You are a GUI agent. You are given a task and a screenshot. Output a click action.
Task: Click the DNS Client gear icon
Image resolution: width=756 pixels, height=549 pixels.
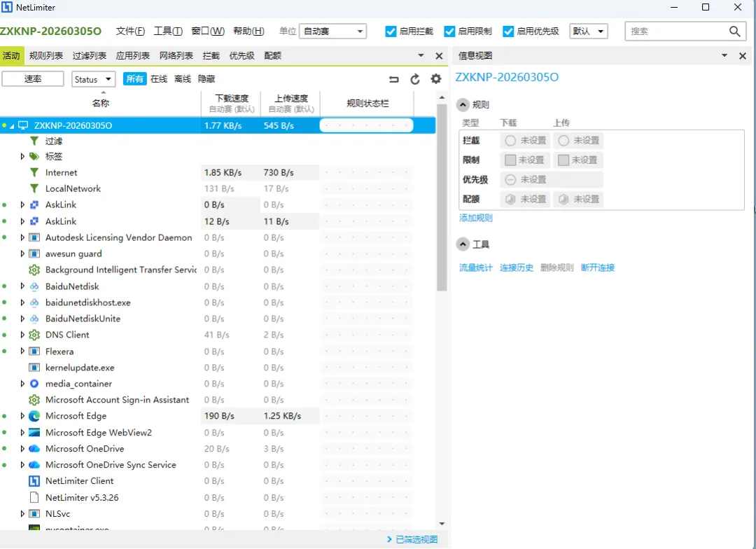click(x=34, y=335)
